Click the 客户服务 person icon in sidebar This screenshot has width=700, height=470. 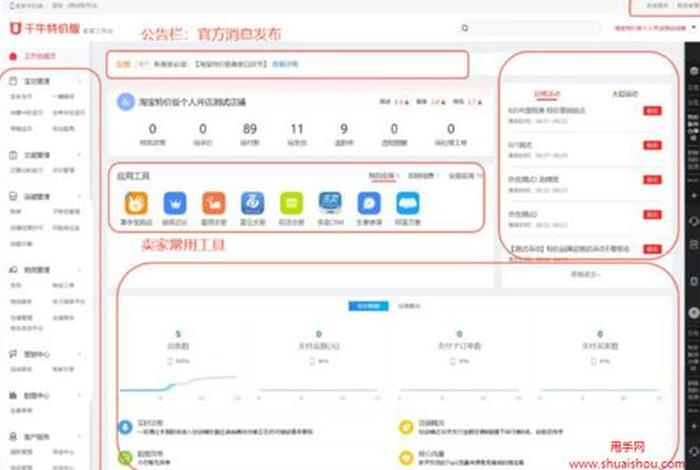13,437
